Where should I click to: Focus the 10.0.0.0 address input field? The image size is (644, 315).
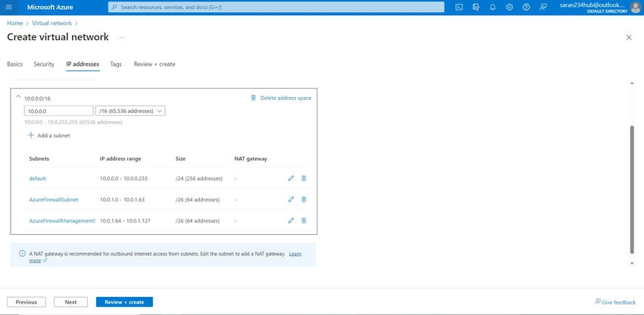pos(59,111)
